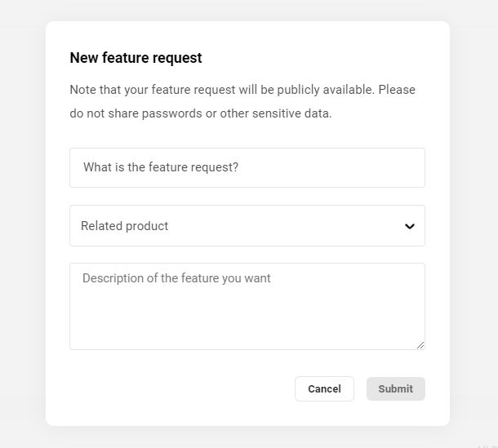
Task: Click the down arrow icon of the product combo box
Action: (410, 226)
